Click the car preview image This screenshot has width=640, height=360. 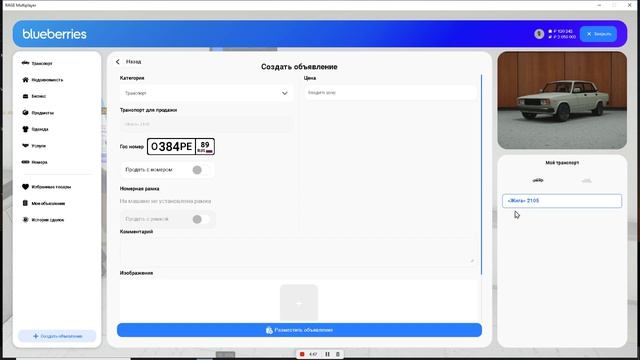pos(562,100)
